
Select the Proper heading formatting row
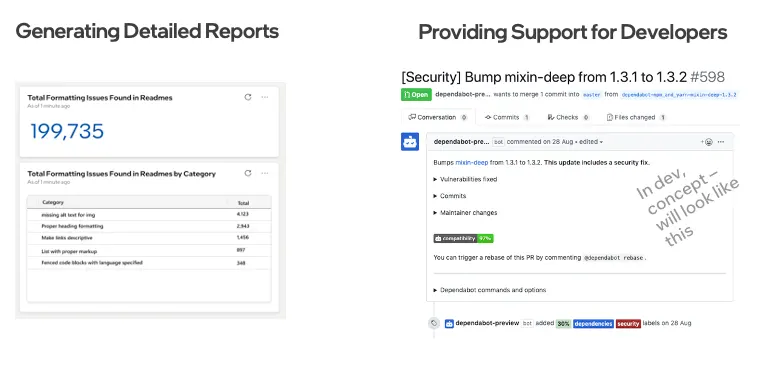click(x=149, y=226)
